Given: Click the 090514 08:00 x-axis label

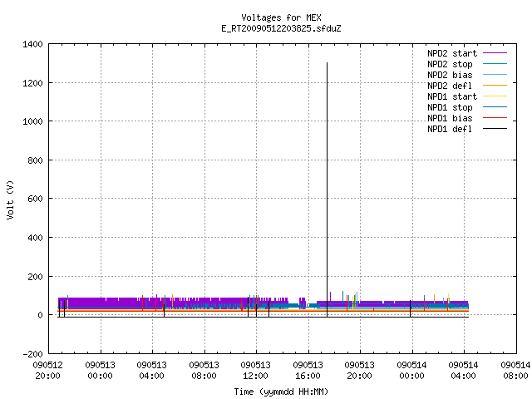Looking at the screenshot, I should click(x=515, y=371).
